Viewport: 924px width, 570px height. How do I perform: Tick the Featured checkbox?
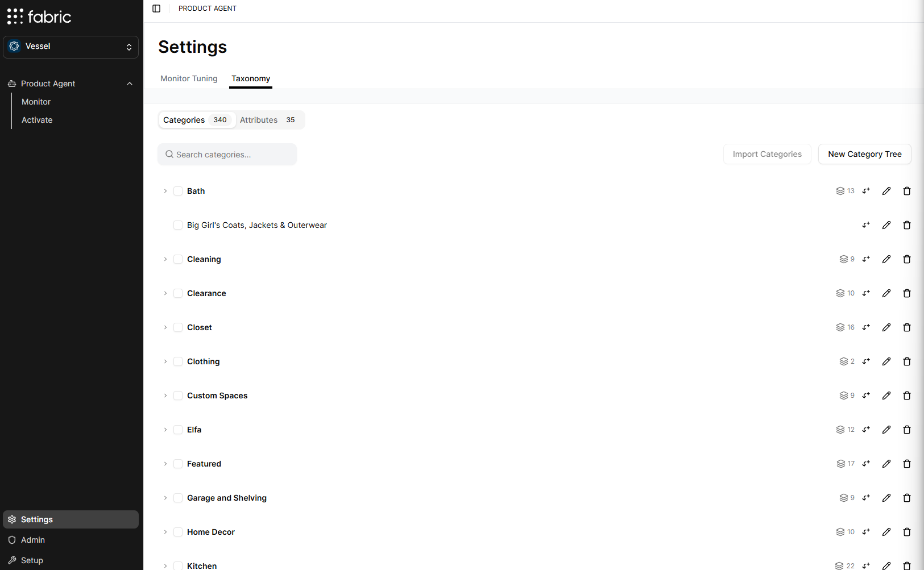(x=178, y=464)
